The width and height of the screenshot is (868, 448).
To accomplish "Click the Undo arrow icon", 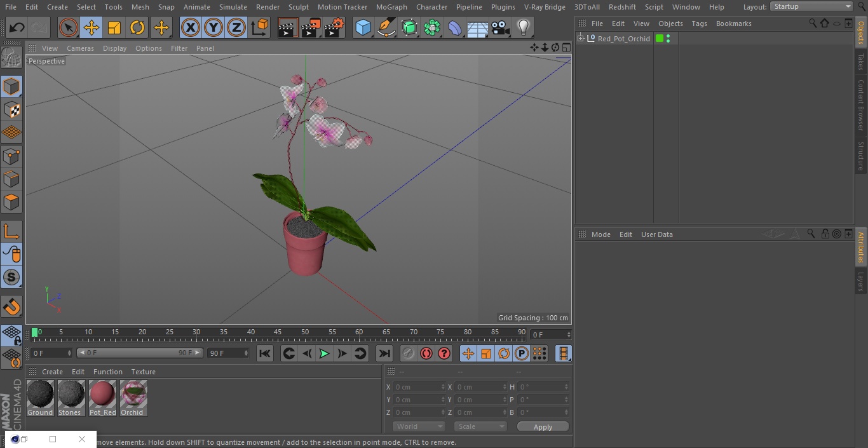I will (x=17, y=27).
